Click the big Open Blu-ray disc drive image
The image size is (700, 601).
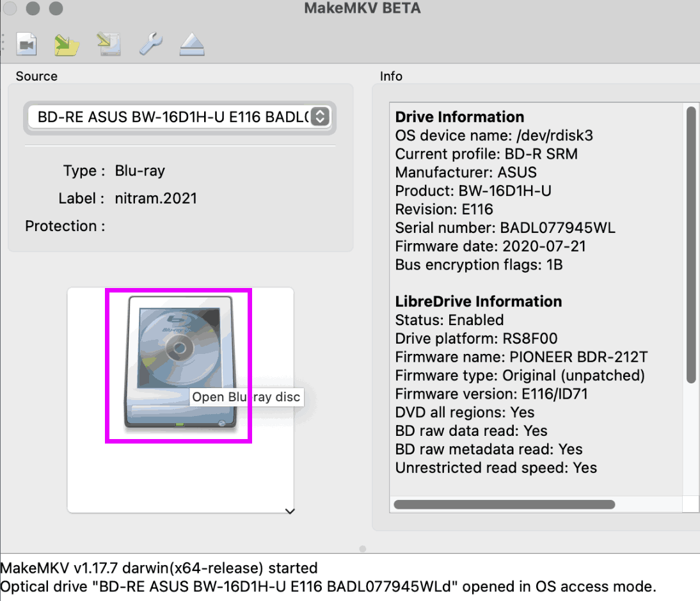(179, 365)
